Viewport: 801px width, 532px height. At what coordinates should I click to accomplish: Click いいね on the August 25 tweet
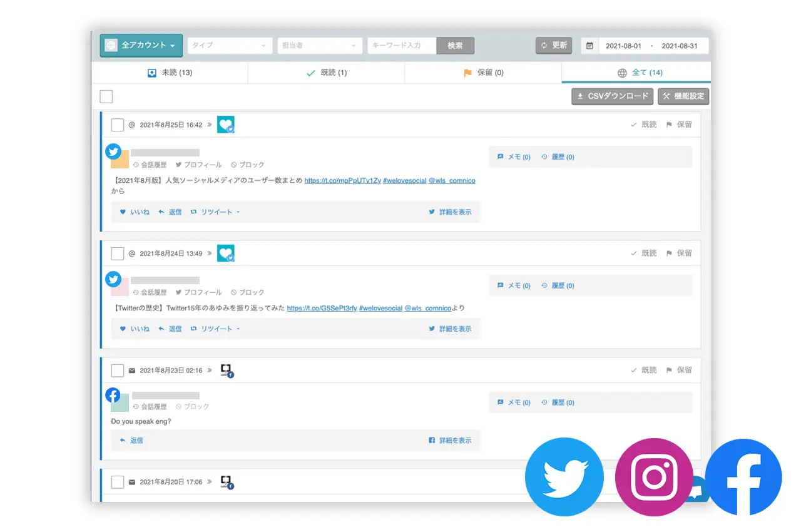pyautogui.click(x=135, y=212)
